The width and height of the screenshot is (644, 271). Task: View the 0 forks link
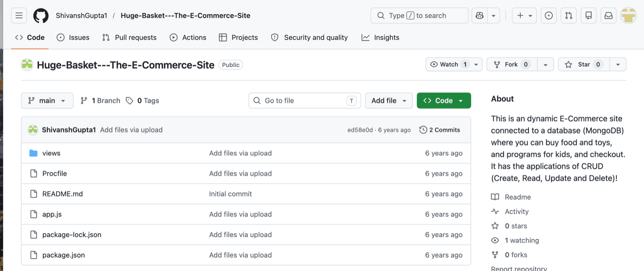[x=509, y=255]
